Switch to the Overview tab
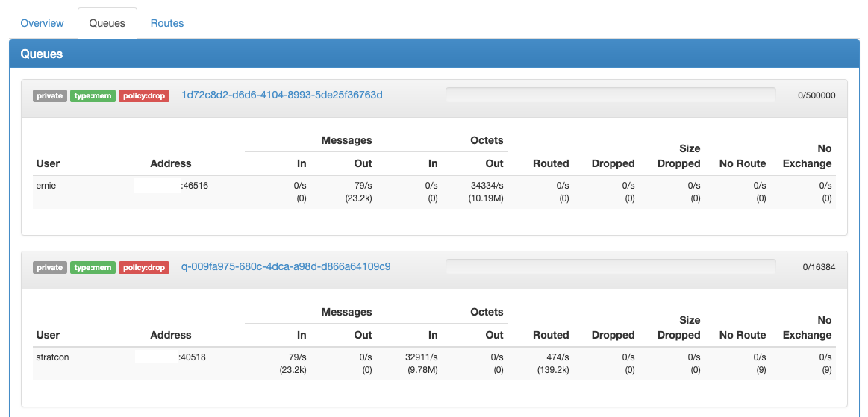The image size is (868, 417). click(42, 23)
